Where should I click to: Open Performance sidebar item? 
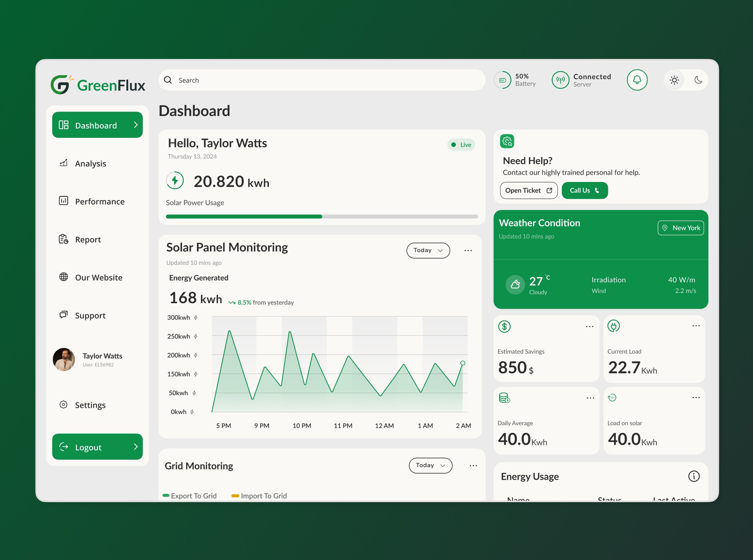point(99,202)
